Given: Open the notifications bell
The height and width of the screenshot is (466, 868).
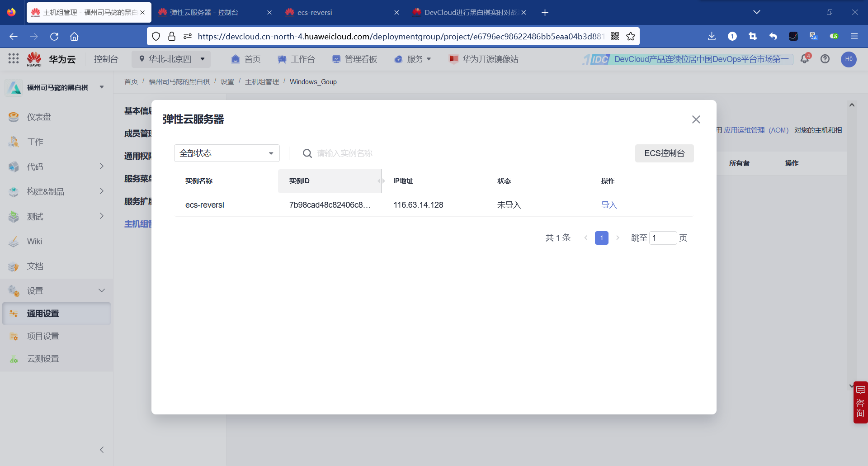Looking at the screenshot, I should 805,59.
